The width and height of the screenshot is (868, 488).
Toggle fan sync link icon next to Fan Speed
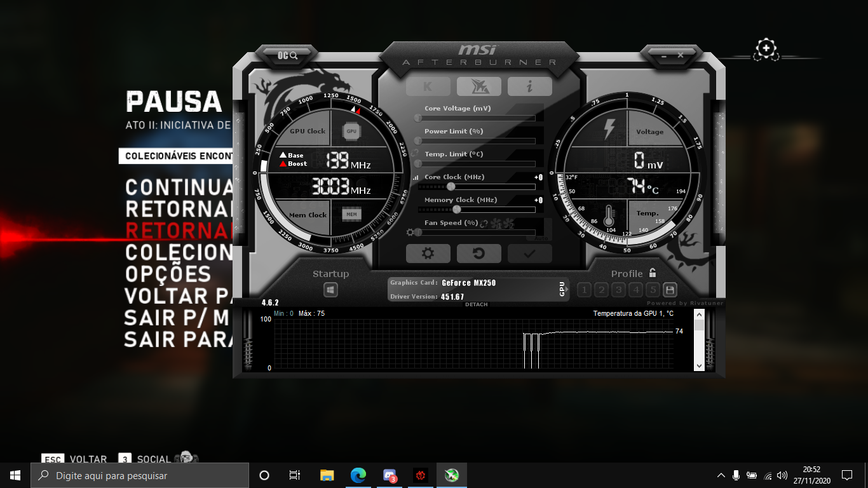[x=484, y=224]
